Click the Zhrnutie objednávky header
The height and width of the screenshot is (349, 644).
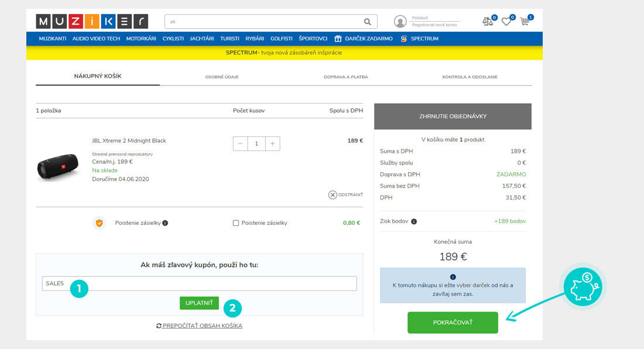pos(453,116)
